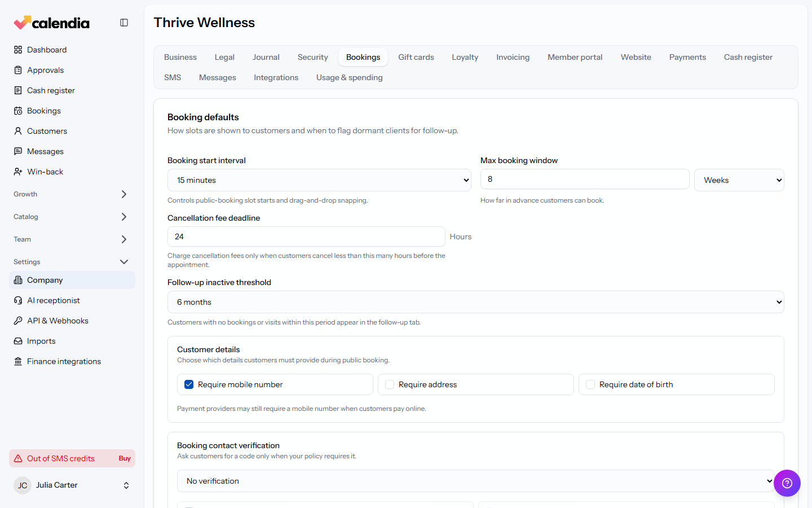Open the No verification dropdown
This screenshot has height=508, width=812.
tap(476, 481)
